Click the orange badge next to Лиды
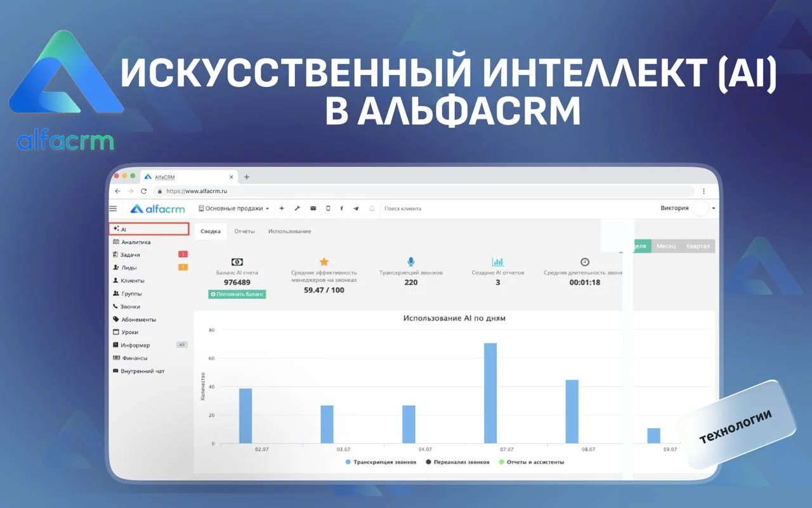The height and width of the screenshot is (508, 812). [183, 267]
